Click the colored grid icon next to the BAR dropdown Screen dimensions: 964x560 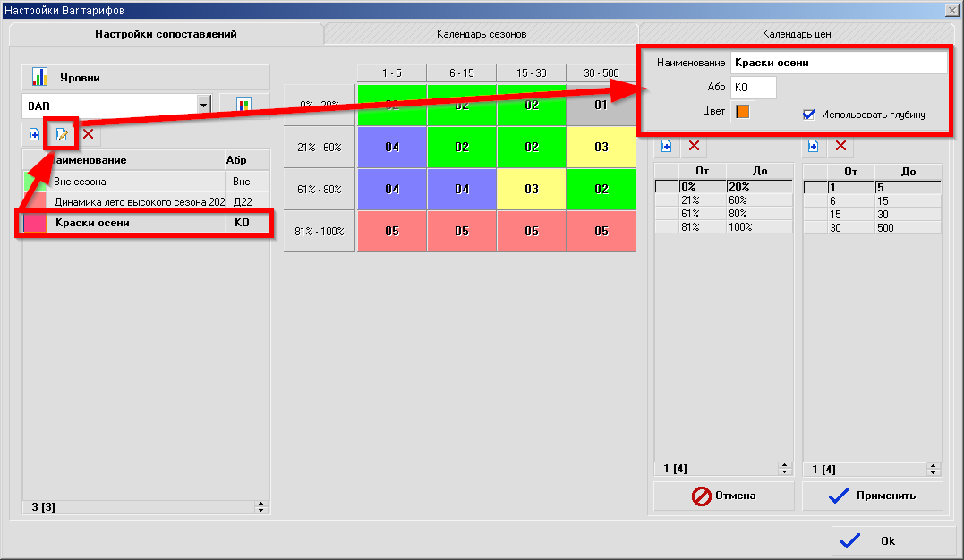point(243,106)
